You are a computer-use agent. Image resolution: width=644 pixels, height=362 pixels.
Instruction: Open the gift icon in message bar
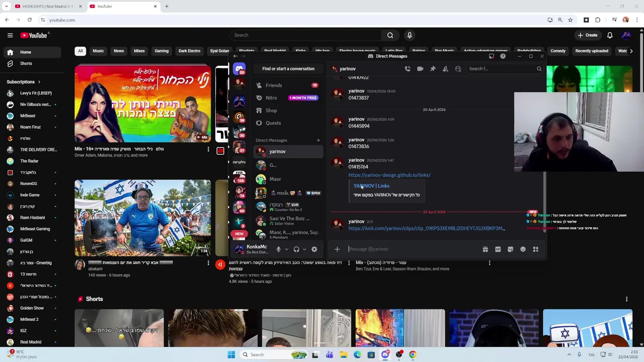[485, 249]
